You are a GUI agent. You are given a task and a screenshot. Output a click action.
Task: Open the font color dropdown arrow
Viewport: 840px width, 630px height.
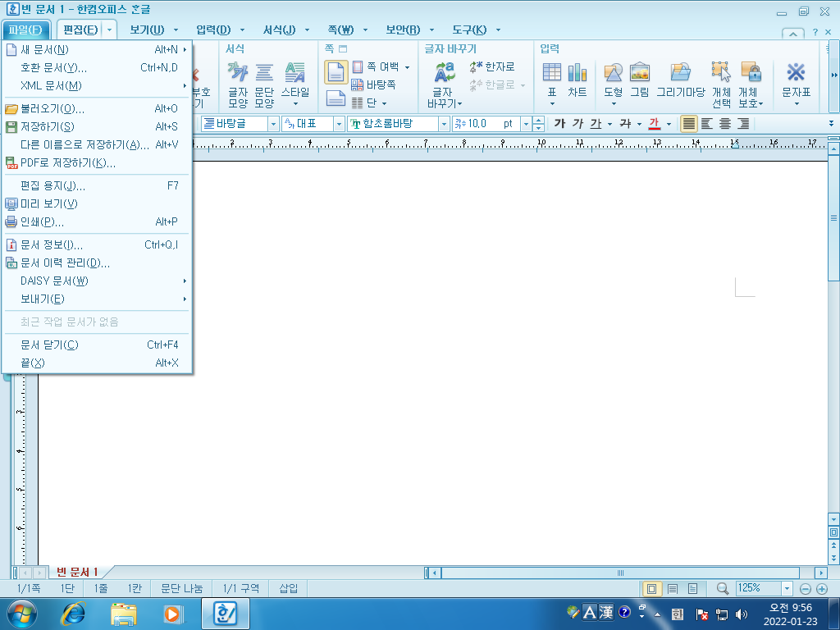click(669, 124)
